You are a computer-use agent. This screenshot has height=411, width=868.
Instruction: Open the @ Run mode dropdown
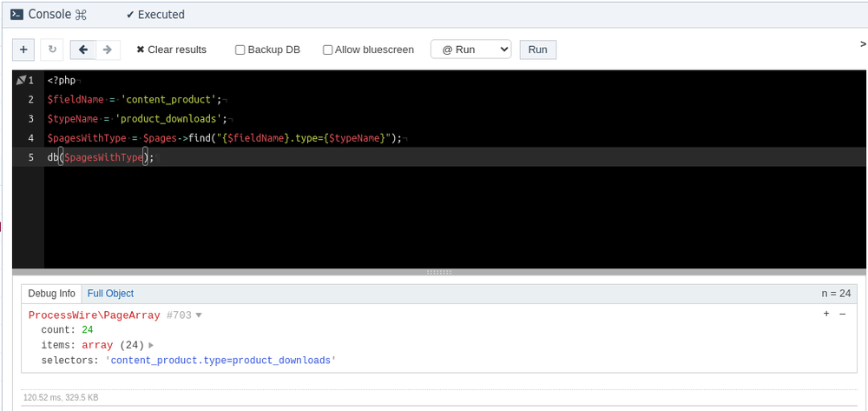[470, 50]
